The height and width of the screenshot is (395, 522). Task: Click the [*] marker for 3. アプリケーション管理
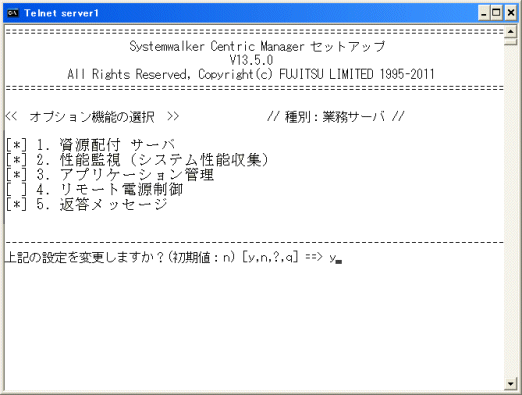(x=16, y=175)
